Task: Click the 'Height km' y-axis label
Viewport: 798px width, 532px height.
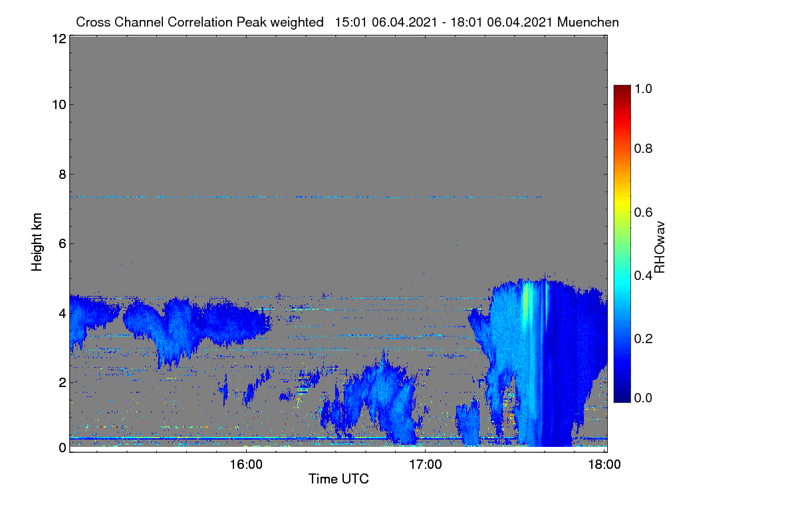Action: point(37,242)
